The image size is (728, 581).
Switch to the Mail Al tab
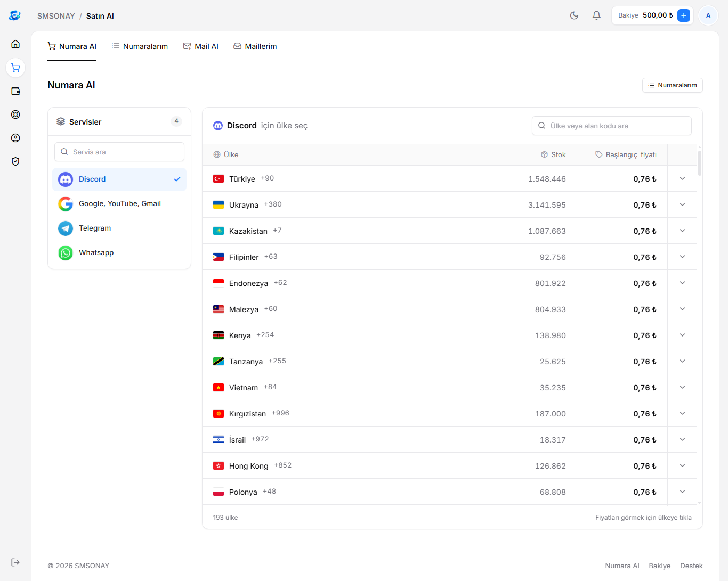click(x=200, y=46)
